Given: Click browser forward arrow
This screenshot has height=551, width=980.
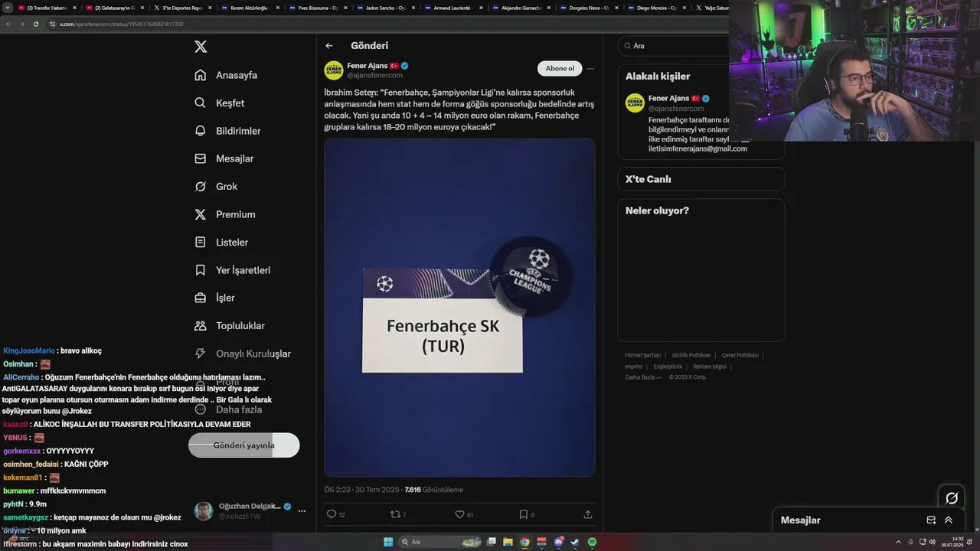Looking at the screenshot, I should pyautogui.click(x=21, y=24).
